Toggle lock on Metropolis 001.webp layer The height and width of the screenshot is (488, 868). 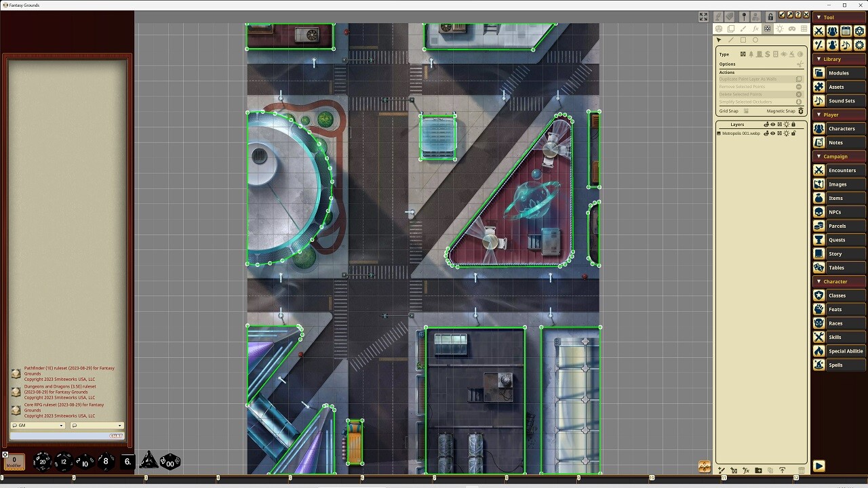(793, 134)
